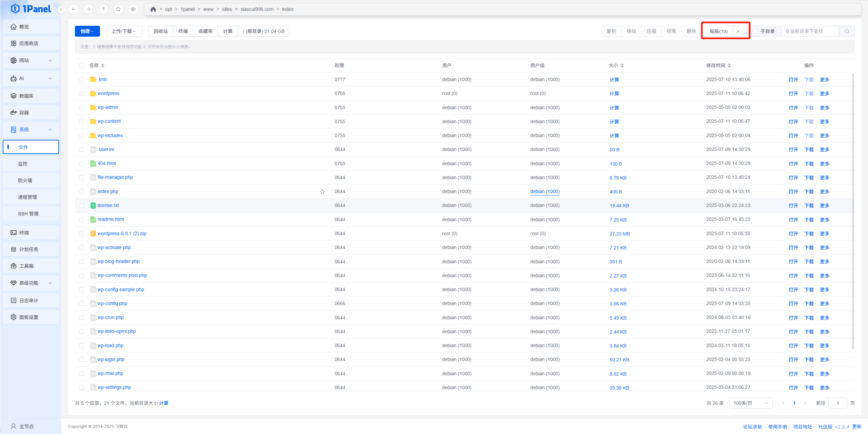The image size is (868, 434).
Task: Click the refresh directory icon
Action: coord(118,9)
